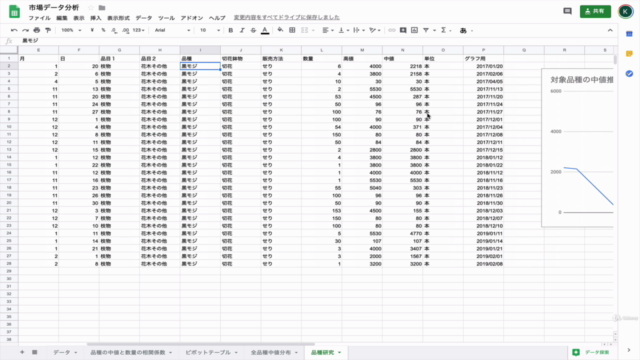
Task: Decrease decimal places
Action: [114, 30]
